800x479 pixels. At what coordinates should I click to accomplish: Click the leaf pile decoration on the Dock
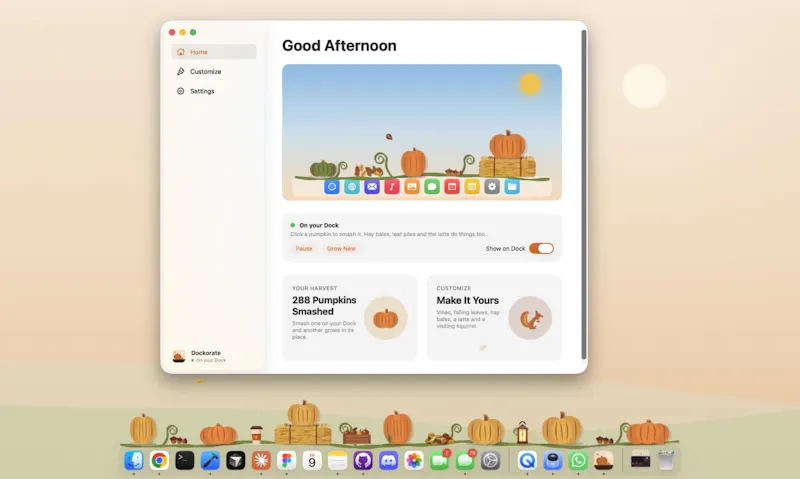tap(439, 438)
